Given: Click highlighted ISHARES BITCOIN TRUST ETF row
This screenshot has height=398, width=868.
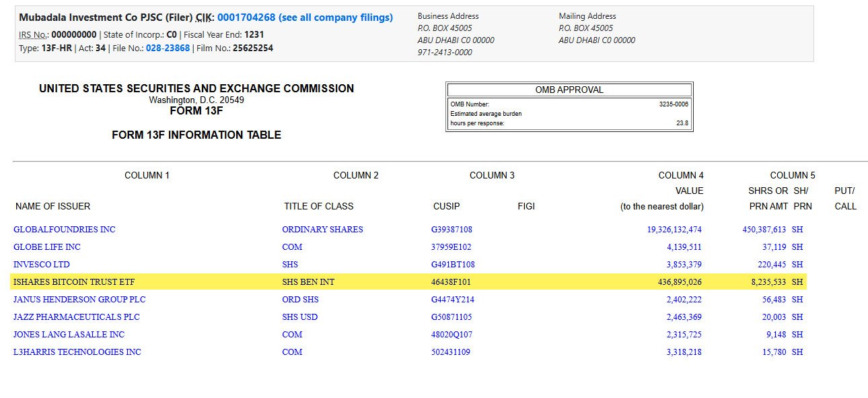Looking at the screenshot, I should 408,282.
